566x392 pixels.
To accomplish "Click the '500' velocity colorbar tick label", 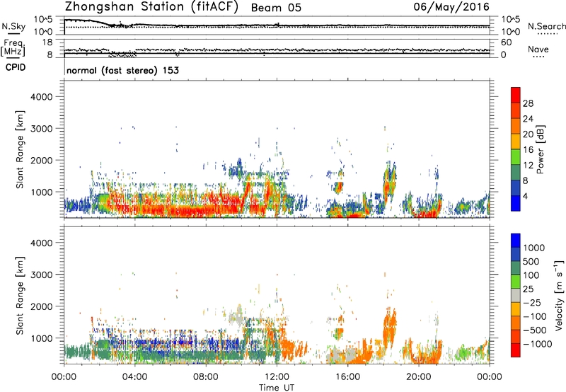I will [x=531, y=261].
